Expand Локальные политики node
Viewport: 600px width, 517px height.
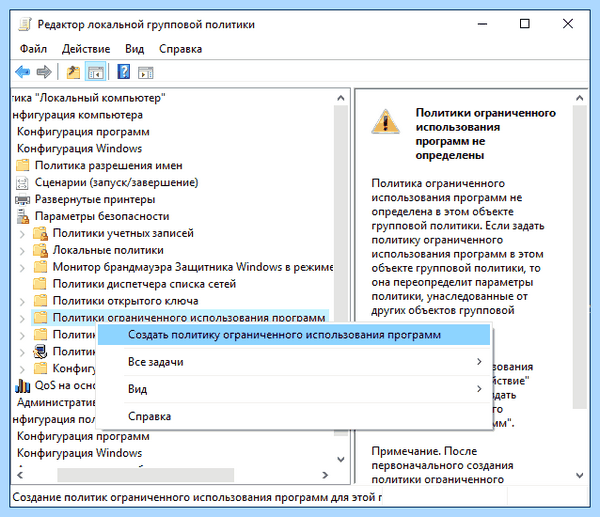pos(22,251)
